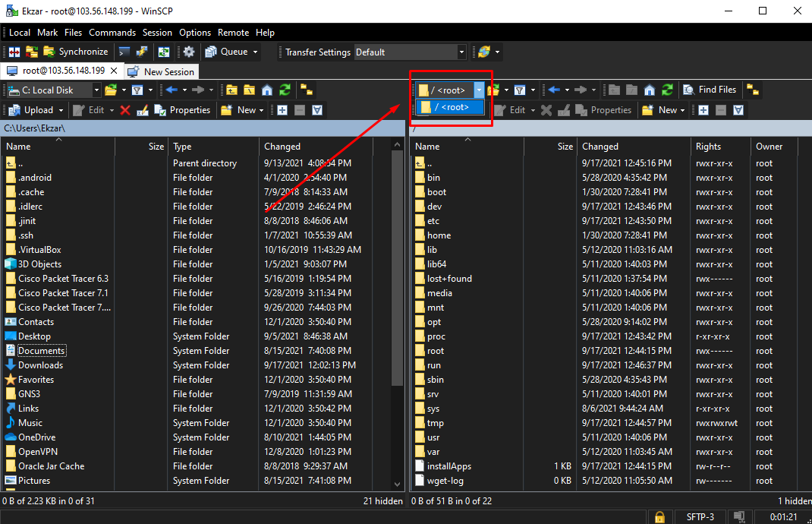Toggle remote directory tree icon
Viewport: 812px width, 524px height.
coord(753,90)
